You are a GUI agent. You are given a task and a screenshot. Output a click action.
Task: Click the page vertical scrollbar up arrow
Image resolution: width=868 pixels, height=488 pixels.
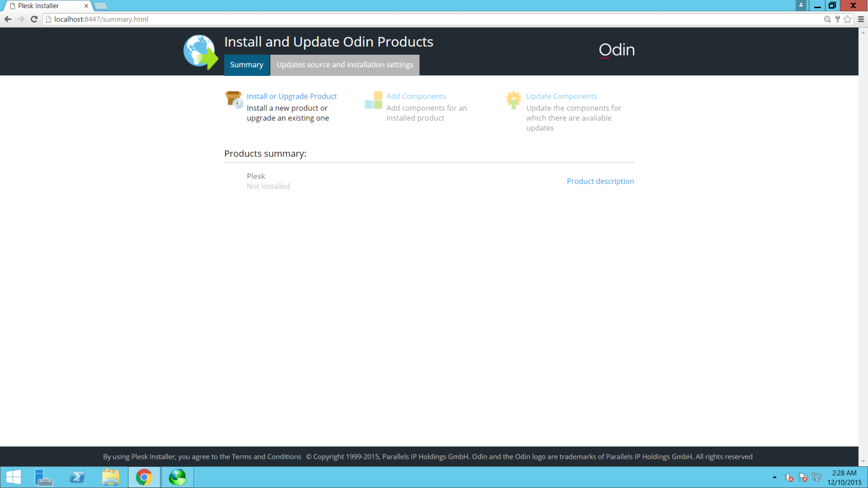point(863,32)
